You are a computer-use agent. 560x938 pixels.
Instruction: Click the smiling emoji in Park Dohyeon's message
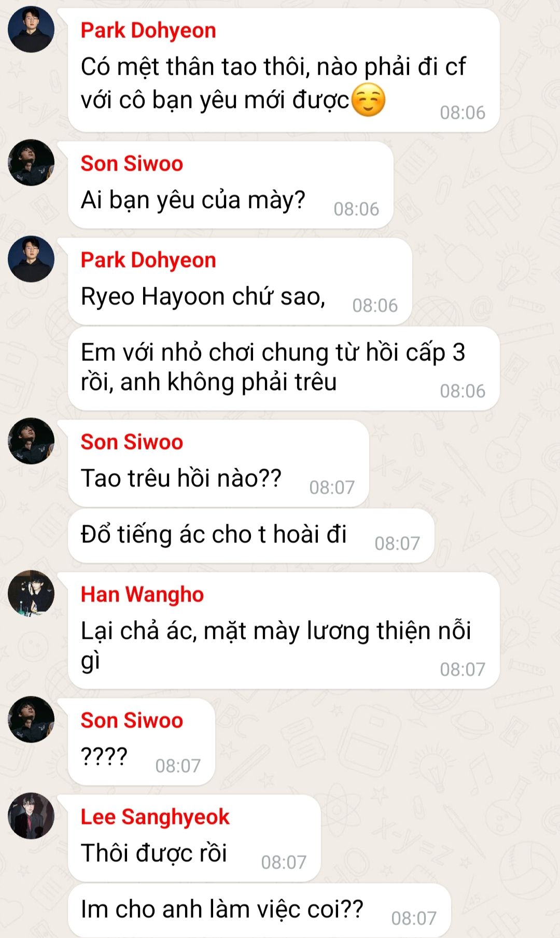[x=368, y=100]
